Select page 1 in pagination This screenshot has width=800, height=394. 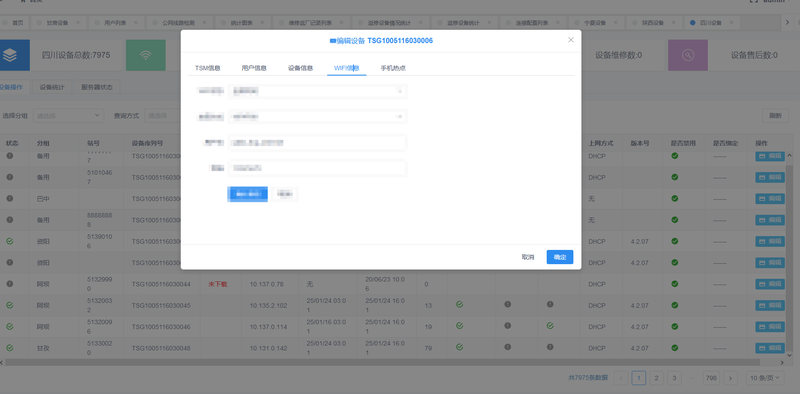tap(639, 378)
